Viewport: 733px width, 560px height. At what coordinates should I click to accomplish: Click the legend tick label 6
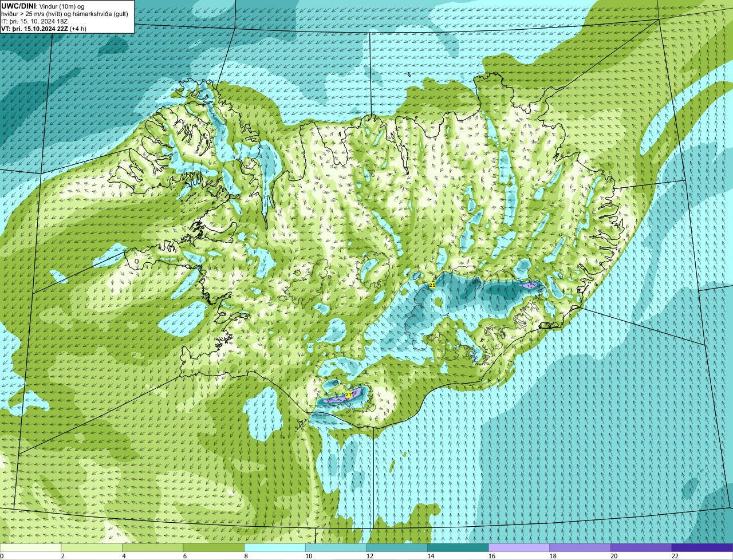[x=185, y=556]
